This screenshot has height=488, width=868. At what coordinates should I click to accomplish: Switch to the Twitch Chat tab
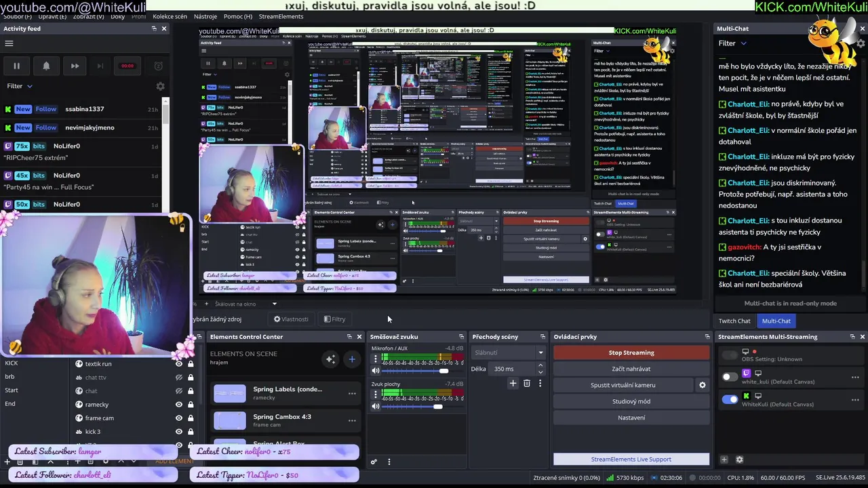coord(734,321)
